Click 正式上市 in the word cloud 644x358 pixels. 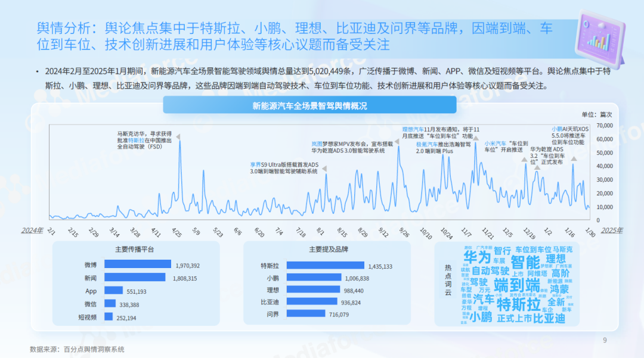click(514, 319)
